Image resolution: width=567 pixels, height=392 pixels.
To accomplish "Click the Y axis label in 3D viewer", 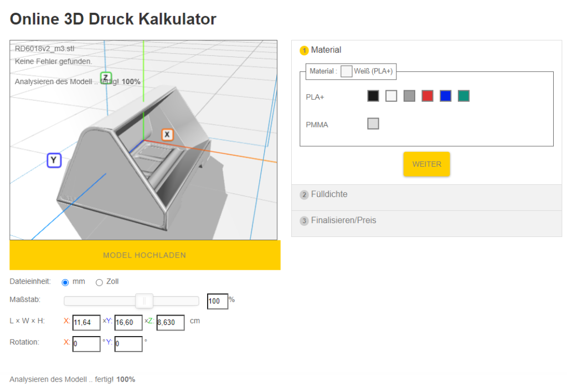I will coord(54,161).
